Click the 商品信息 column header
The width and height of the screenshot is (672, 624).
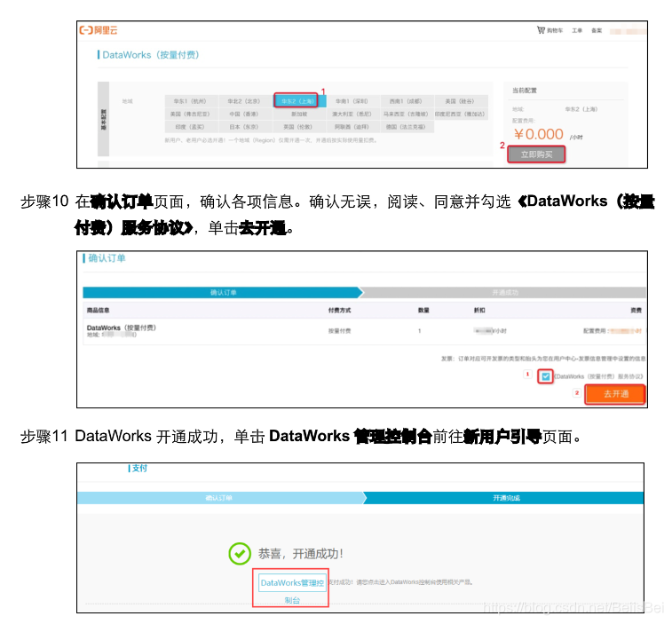pos(99,310)
